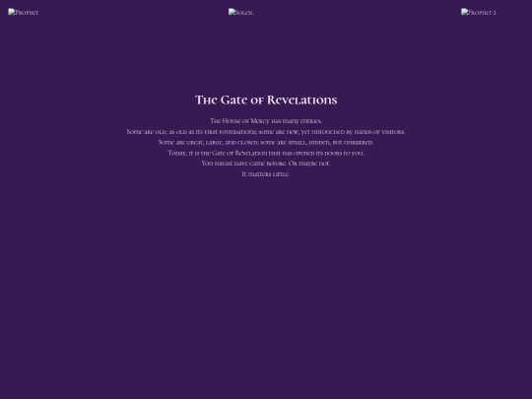Click the Prophet 2 image placeholder

pyautogui.click(x=479, y=12)
